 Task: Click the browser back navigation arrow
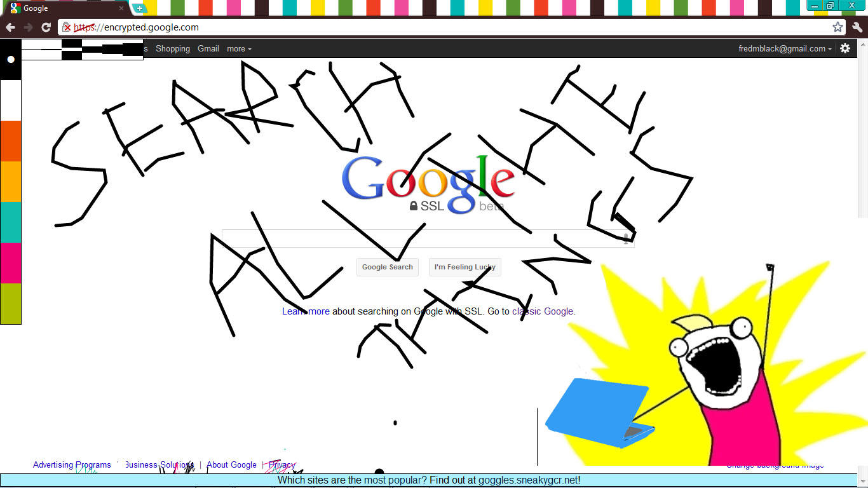pyautogui.click(x=10, y=27)
